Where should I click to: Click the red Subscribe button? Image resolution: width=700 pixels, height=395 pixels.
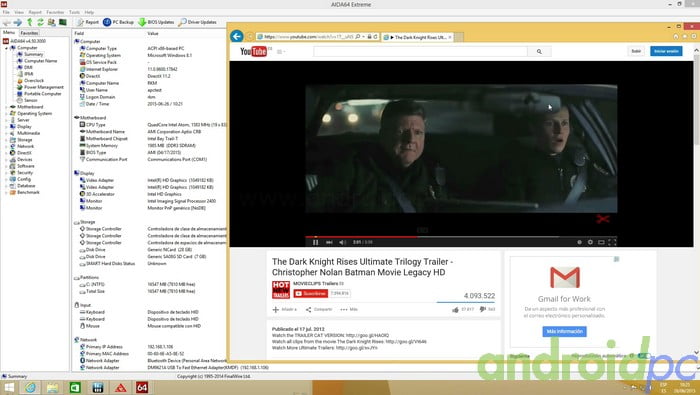311,294
